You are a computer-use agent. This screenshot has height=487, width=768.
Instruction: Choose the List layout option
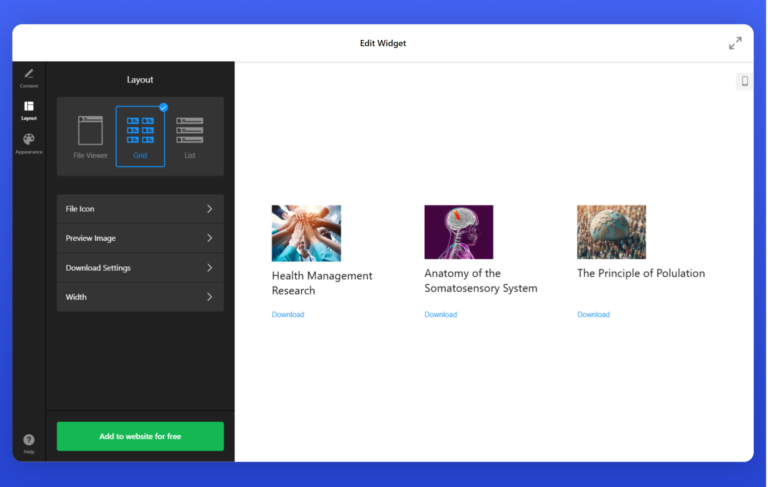click(x=190, y=136)
